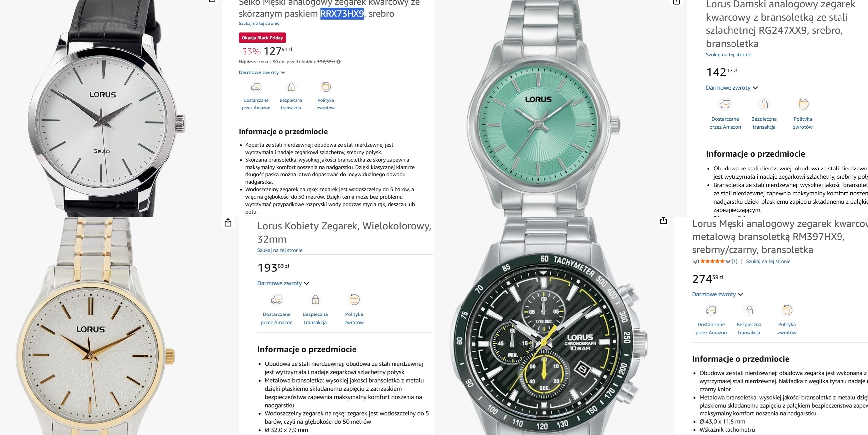Image resolution: width=868 pixels, height=435 pixels.
Task: Expand Darmowe zwroty under the 127,91 zł price
Action: (262, 72)
